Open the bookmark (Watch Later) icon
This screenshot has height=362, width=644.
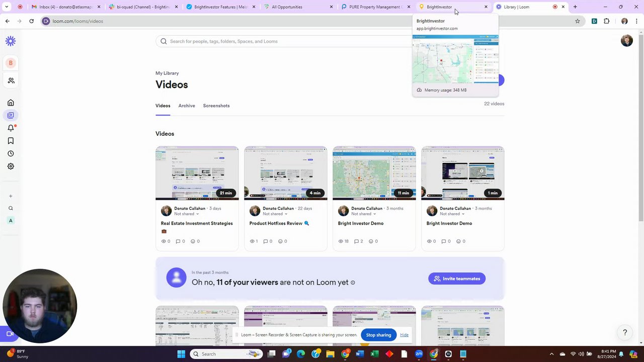pyautogui.click(x=11, y=141)
